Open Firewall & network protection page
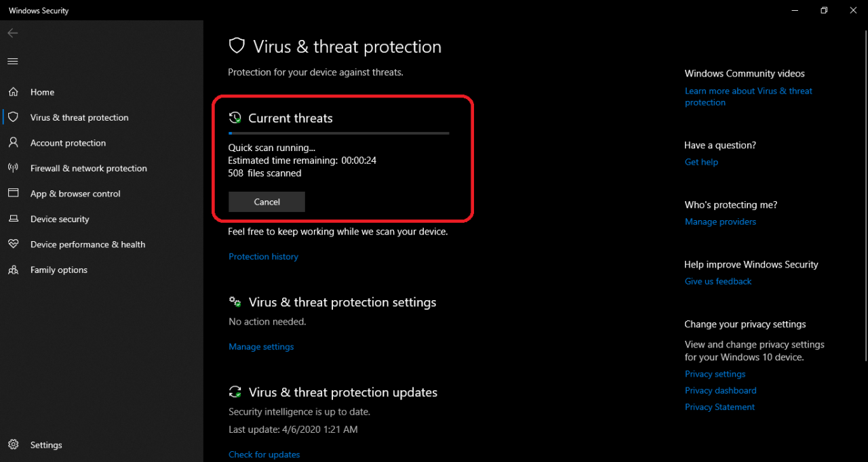 pyautogui.click(x=88, y=168)
